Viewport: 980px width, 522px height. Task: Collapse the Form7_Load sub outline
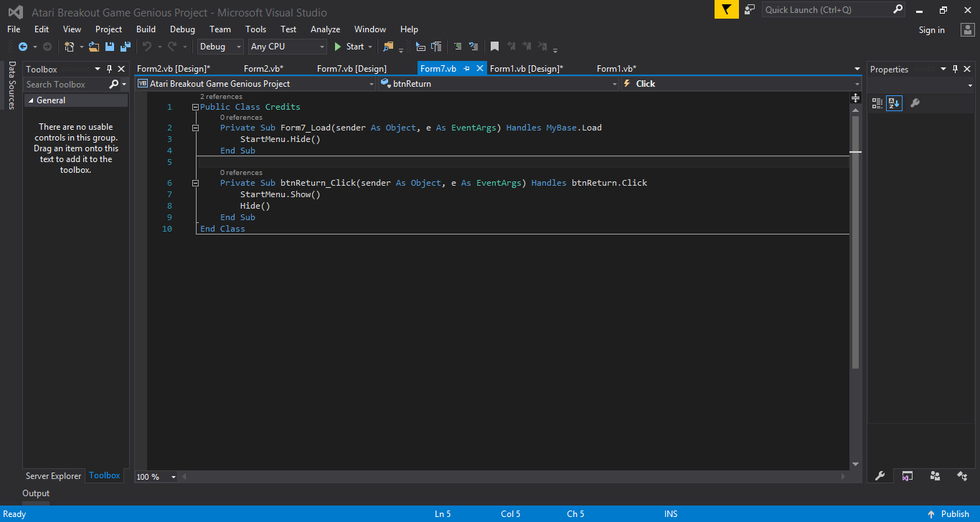pos(195,128)
